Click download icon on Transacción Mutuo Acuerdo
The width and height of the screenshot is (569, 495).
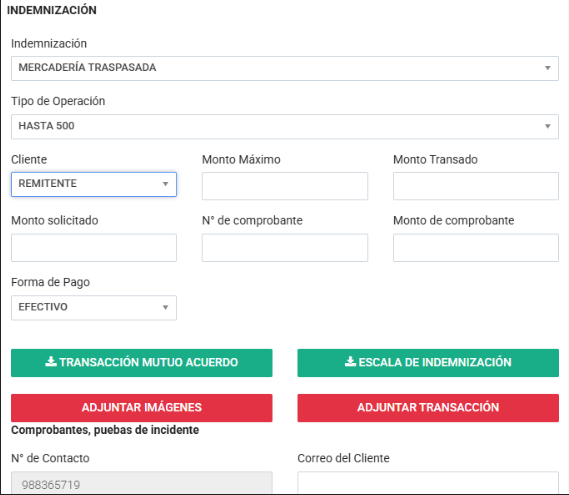point(51,361)
